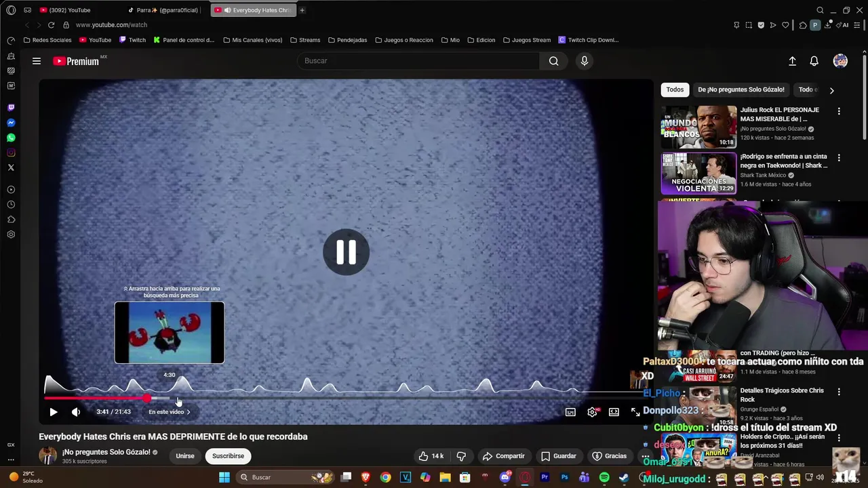Screen dimensions: 868x488
Task: Open the Julius Rock video thumbnail
Action: (698, 127)
